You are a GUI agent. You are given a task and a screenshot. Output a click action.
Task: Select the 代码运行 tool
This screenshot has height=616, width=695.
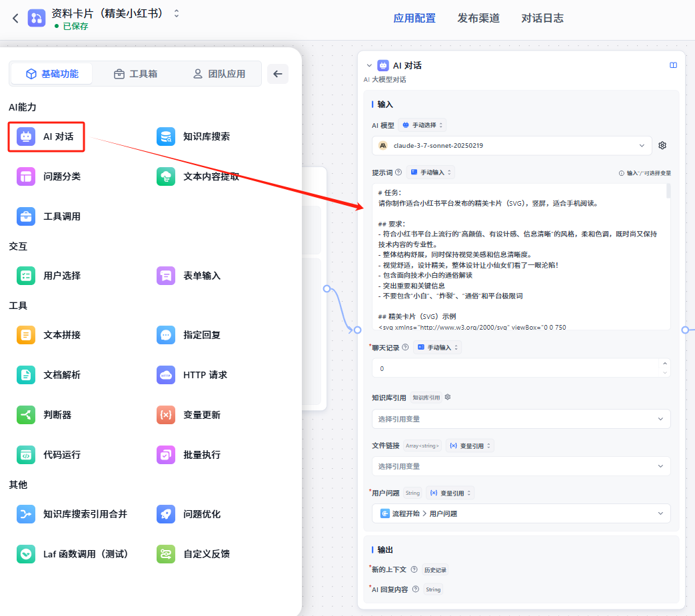tap(49, 455)
